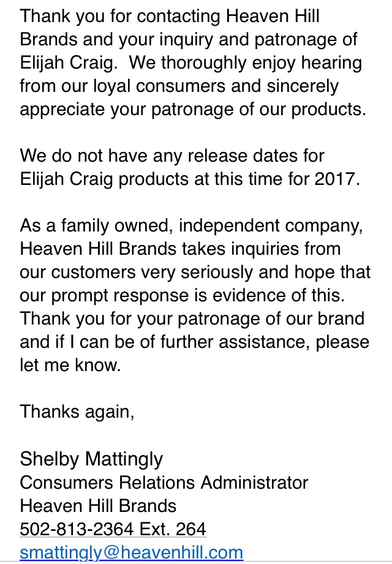Click the line starting 'We do not have'
Viewport: 392px width, 564px height.
click(172, 156)
